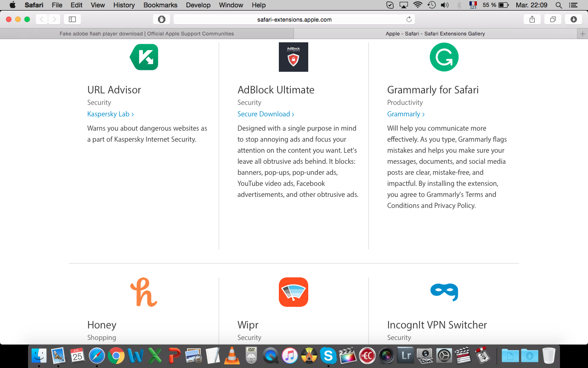This screenshot has width=588, height=368.
Task: Click the Honey extension title
Action: [x=102, y=325]
